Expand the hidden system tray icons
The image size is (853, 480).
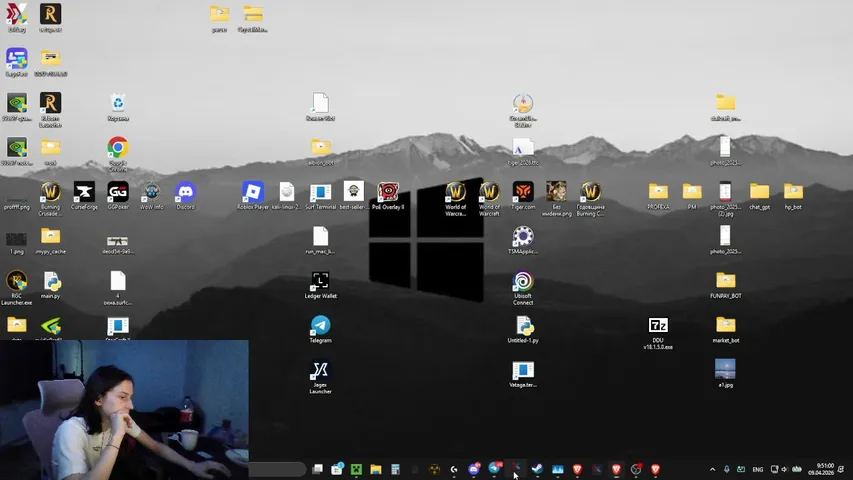tap(712, 469)
